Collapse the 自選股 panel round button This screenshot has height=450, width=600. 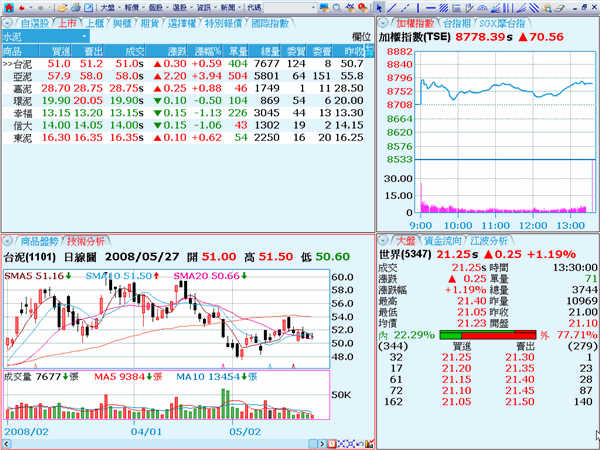[9, 22]
